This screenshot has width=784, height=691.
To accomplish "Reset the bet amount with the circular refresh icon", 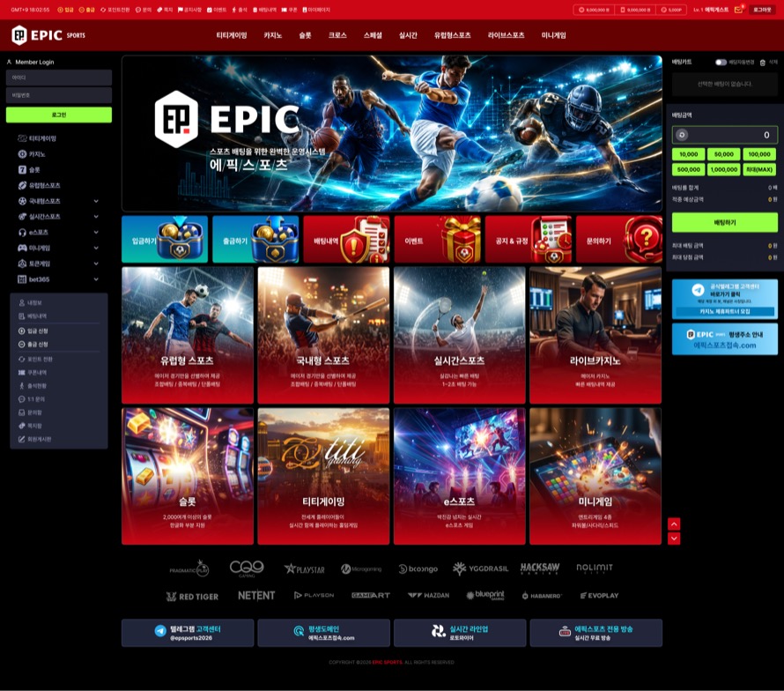I will 682,135.
